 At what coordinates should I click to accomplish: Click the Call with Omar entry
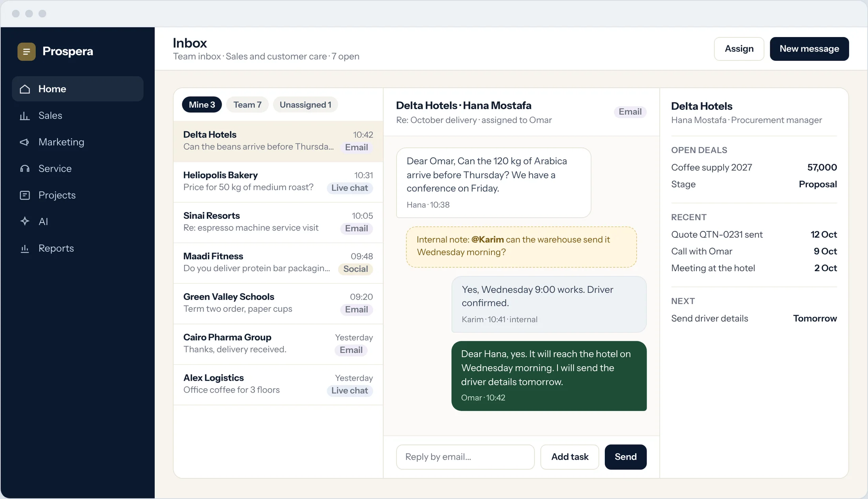pos(754,251)
